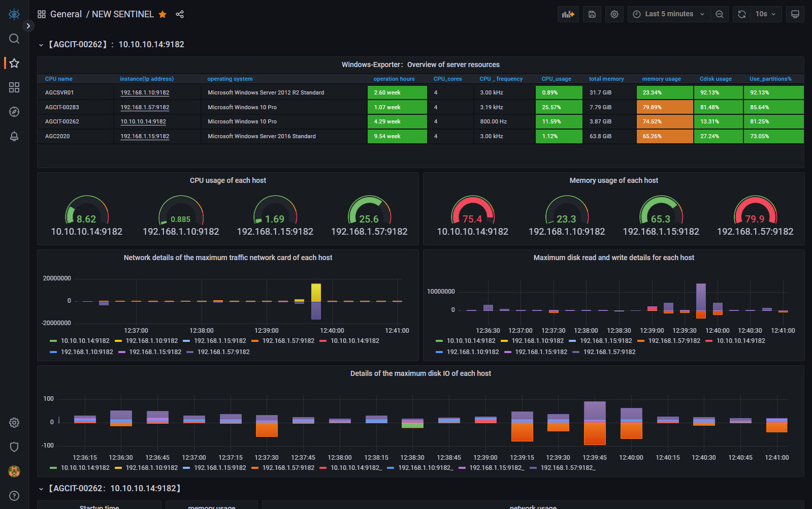Toggle 192.168.1.57:9182 series in network legend
812x509 pixels.
tap(288, 341)
